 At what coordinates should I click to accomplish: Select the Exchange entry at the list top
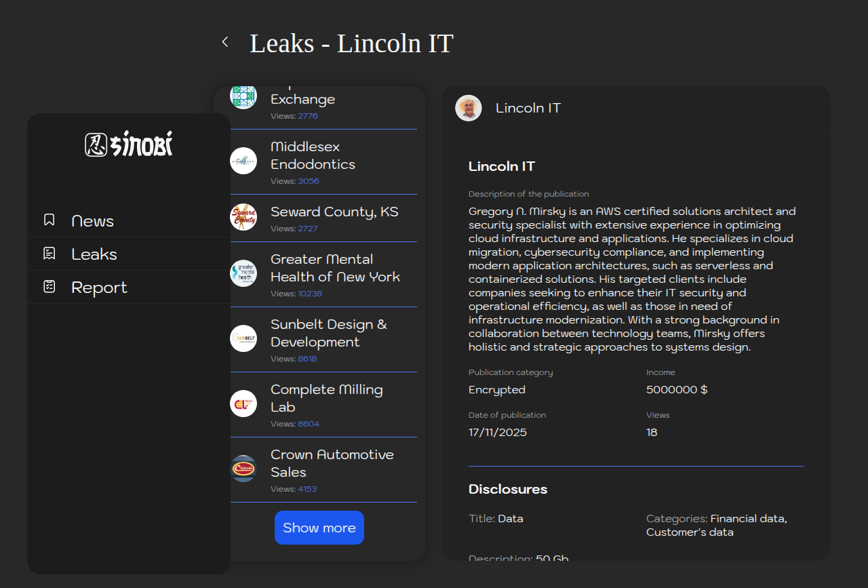click(302, 100)
